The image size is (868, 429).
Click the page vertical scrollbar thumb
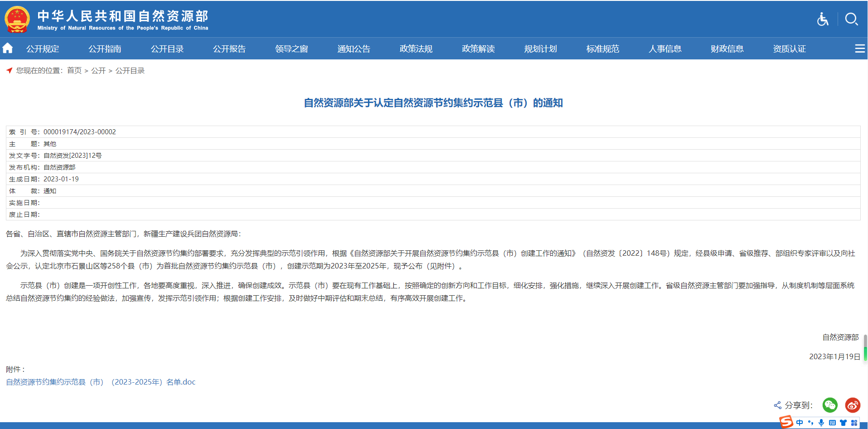tap(865, 348)
